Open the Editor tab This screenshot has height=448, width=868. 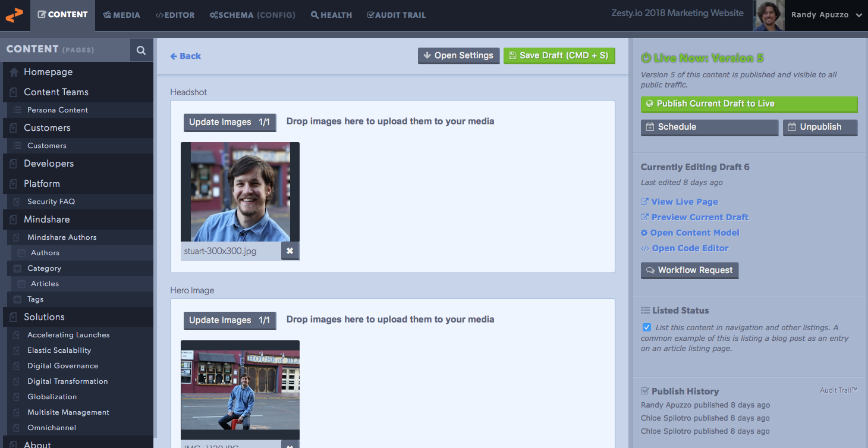pyautogui.click(x=175, y=15)
